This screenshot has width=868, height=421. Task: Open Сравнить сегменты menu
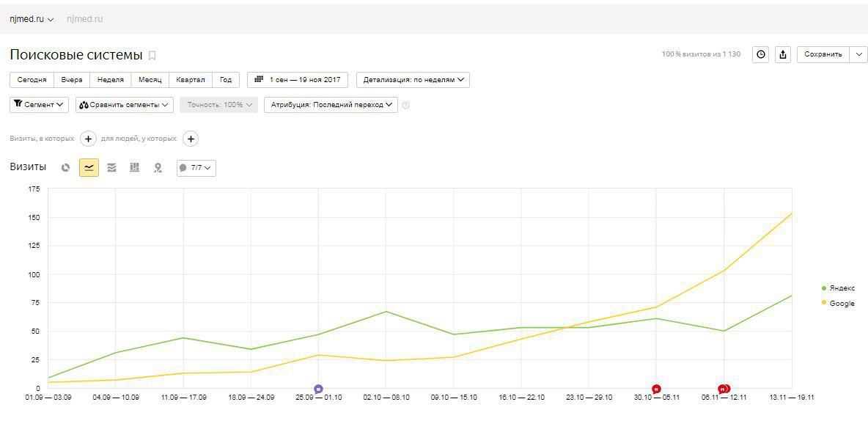(125, 105)
